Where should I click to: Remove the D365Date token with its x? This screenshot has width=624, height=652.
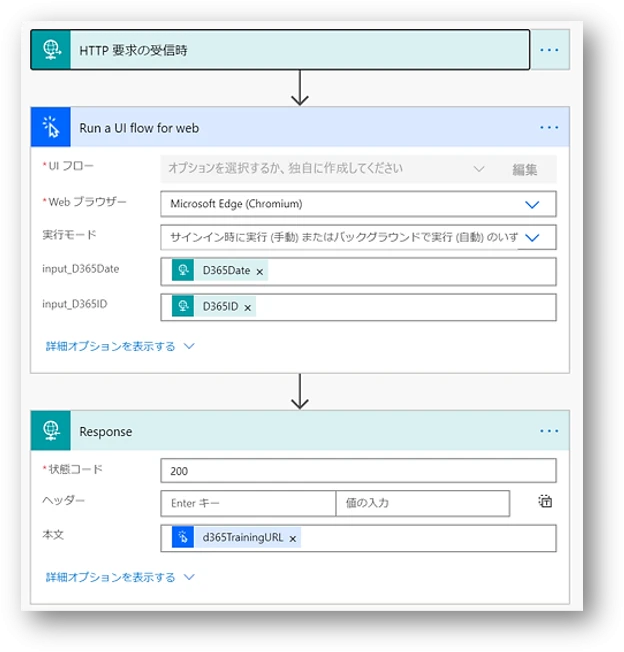pos(260,272)
